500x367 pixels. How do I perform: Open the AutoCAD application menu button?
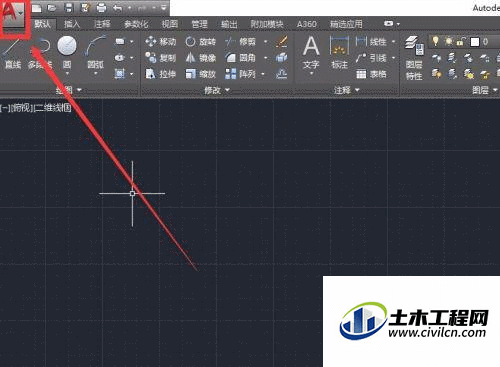tap(13, 15)
